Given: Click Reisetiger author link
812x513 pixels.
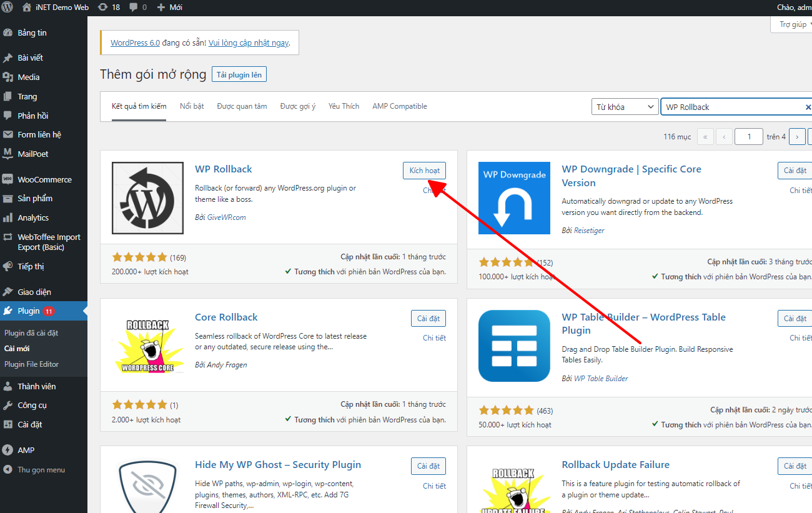Looking at the screenshot, I should point(589,231).
